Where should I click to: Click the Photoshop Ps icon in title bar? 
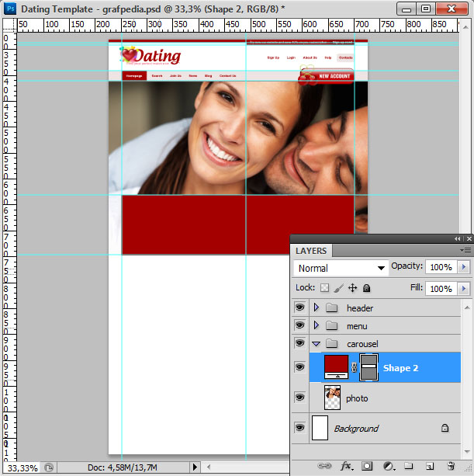tap(10, 9)
